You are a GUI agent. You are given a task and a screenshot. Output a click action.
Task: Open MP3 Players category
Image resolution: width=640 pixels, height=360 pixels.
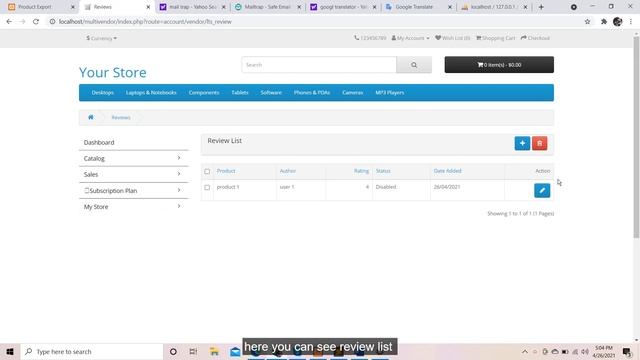[390, 93]
